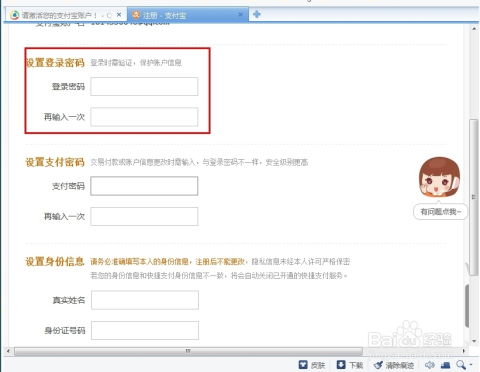480x372 pixels.
Task: Click the vertical scrollbar thumb
Action: [474, 197]
